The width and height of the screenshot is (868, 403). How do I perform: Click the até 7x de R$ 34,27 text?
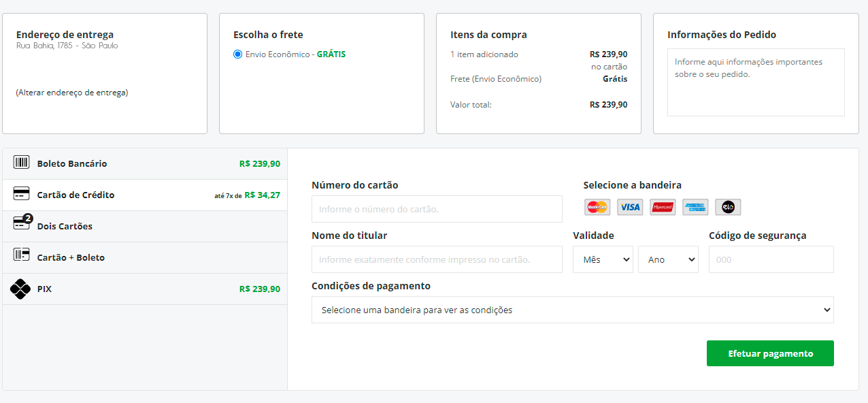tap(248, 195)
